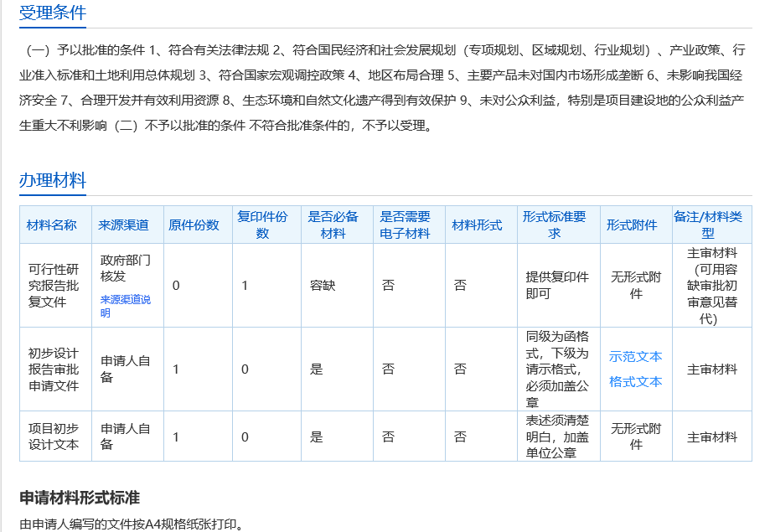The height and width of the screenshot is (532, 770).
Task: Click the 项目初步设计文本 material name cell
Action: 54,436
